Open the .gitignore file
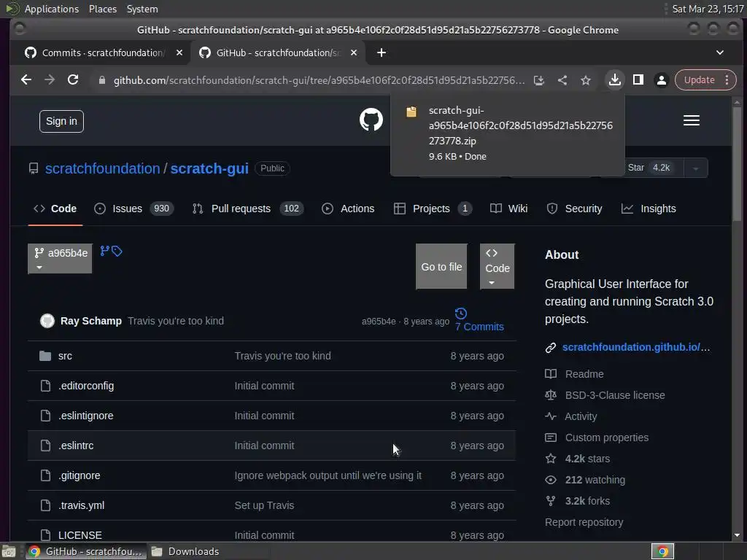747x560 pixels. tap(79, 475)
